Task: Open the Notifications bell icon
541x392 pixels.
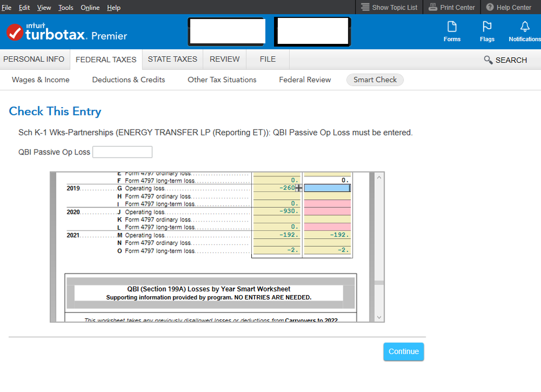Action: coord(525,27)
